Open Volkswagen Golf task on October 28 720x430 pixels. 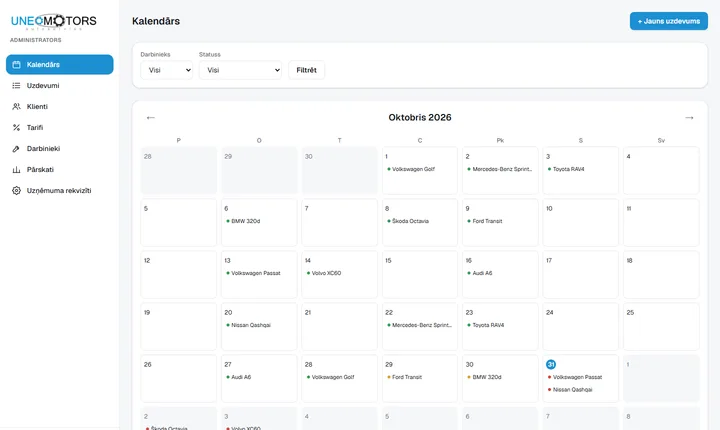coord(331,377)
